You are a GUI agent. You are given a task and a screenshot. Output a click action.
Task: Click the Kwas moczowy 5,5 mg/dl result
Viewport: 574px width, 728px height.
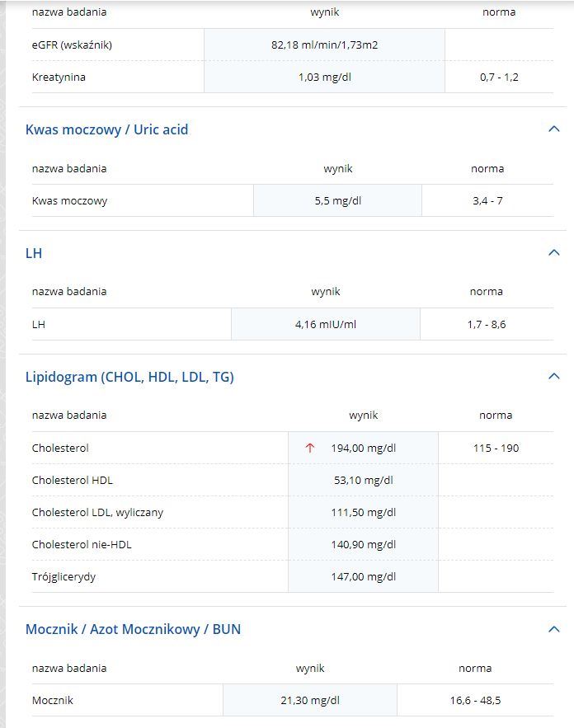click(337, 200)
